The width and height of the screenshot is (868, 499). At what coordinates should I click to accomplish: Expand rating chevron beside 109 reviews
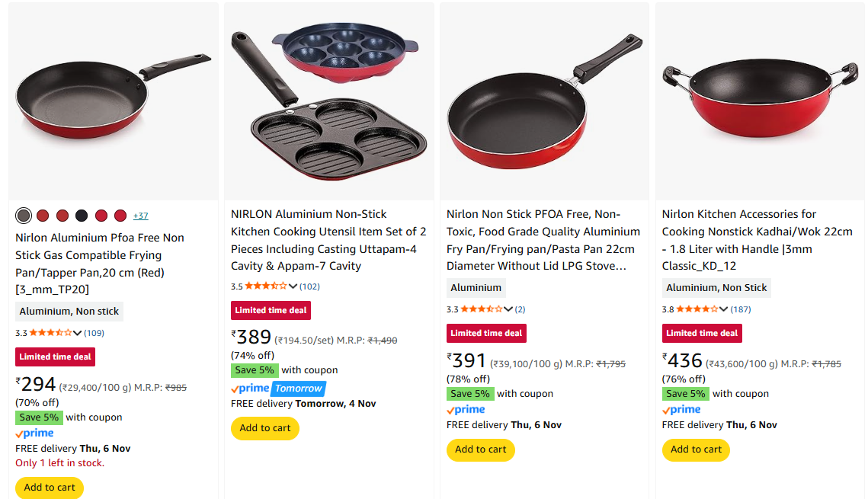click(77, 333)
